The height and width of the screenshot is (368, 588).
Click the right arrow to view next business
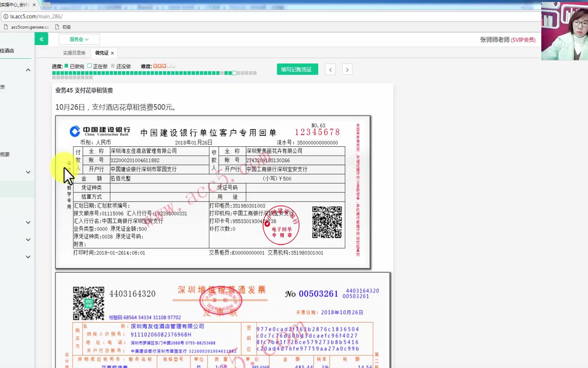click(x=347, y=69)
